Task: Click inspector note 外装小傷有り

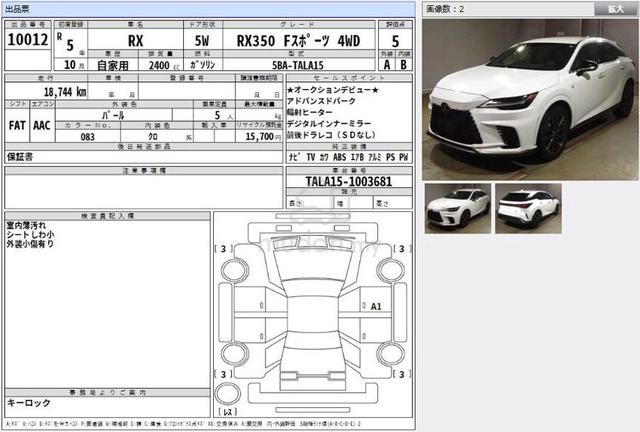Action: pos(30,244)
